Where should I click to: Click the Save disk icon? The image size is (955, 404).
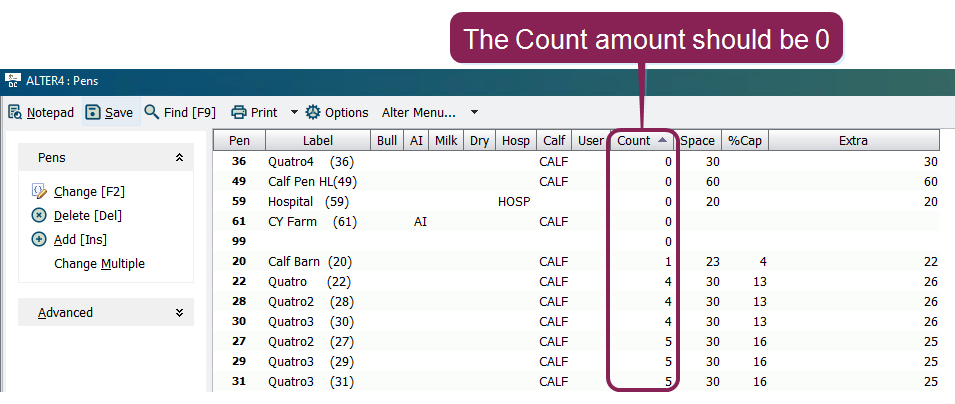[93, 112]
